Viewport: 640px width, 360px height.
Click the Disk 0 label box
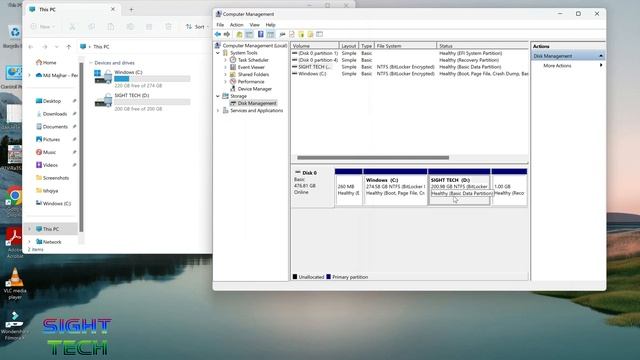point(313,187)
